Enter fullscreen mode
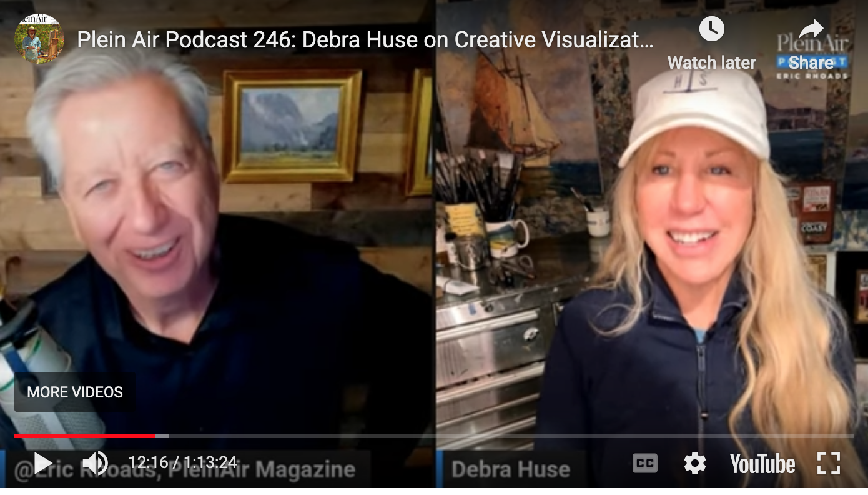Viewport: 868px width, 495px height. [x=831, y=462]
